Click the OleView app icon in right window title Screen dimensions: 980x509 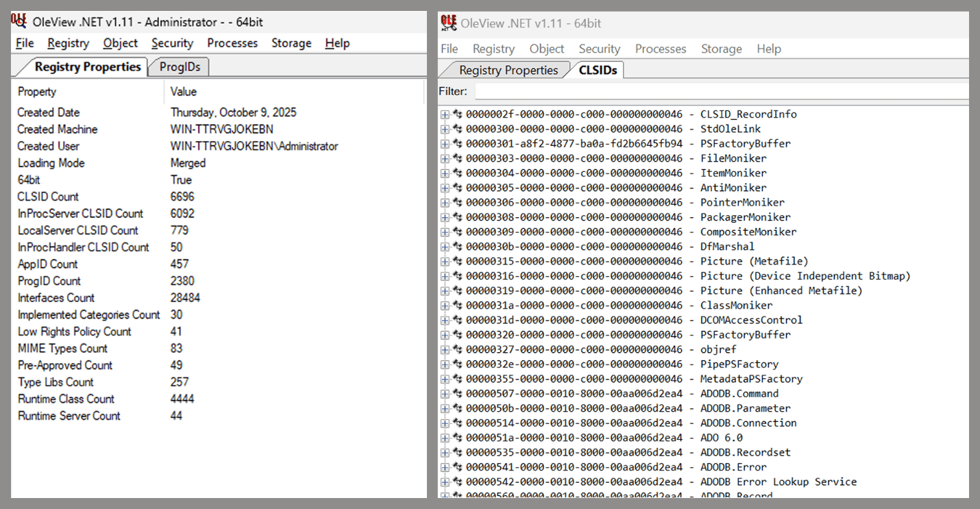pos(449,23)
